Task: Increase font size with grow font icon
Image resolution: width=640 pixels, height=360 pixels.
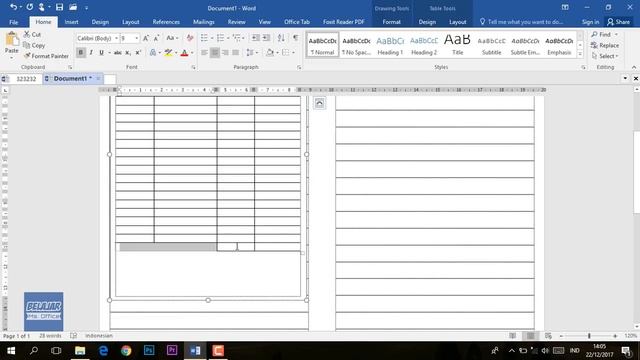Action: click(146, 38)
